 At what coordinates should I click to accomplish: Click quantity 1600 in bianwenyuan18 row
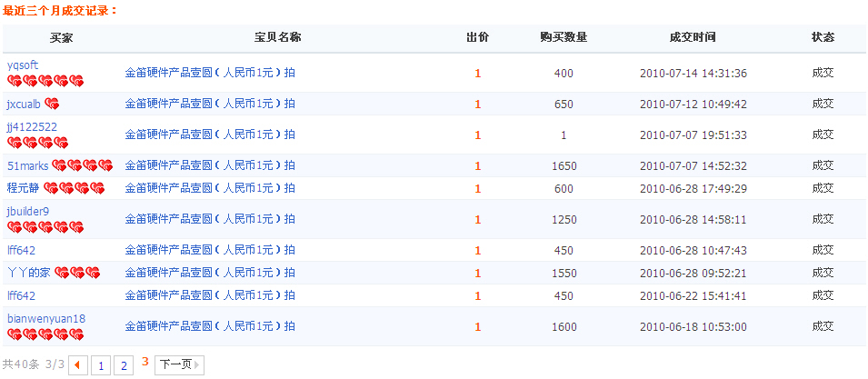[564, 327]
